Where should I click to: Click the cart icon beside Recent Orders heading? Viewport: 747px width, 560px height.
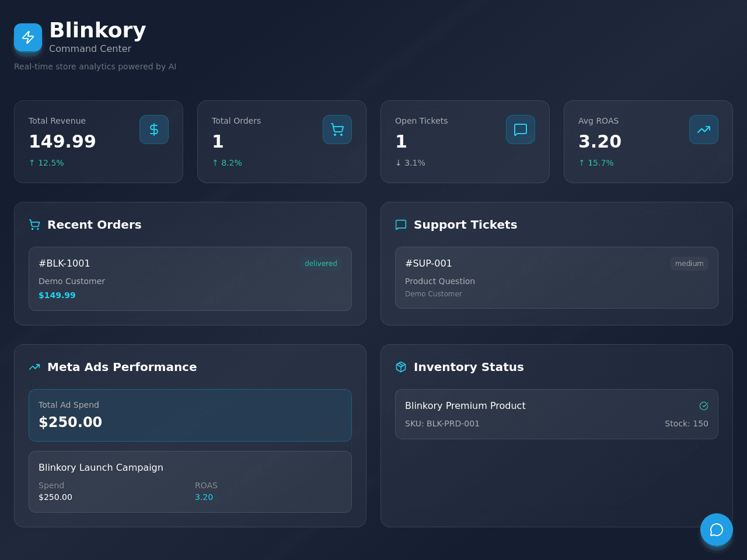pyautogui.click(x=34, y=225)
